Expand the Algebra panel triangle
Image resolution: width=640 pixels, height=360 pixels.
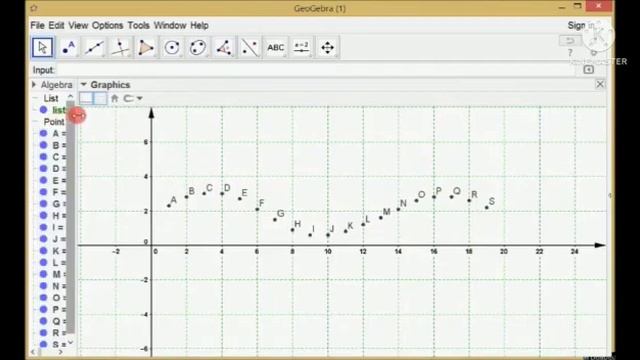click(34, 84)
